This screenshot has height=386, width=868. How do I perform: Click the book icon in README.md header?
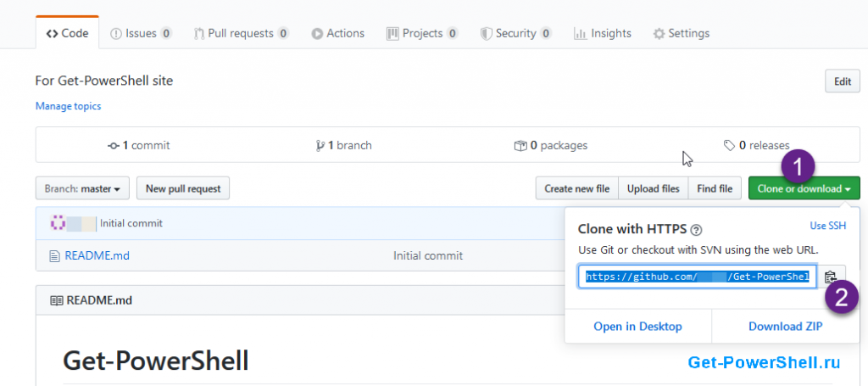pos(57,300)
